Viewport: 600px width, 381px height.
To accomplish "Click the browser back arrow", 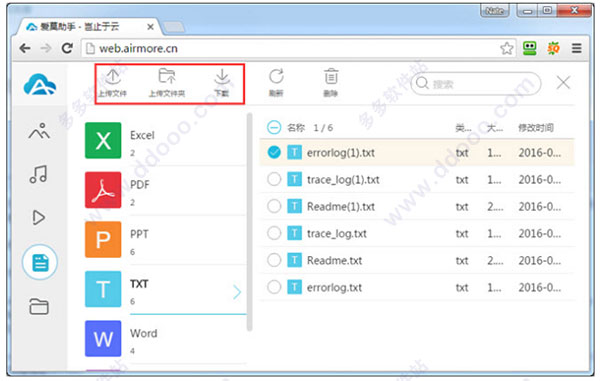I will pos(25,48).
